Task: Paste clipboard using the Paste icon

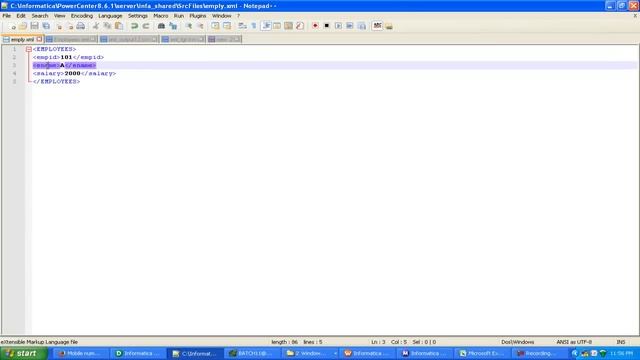Action: [119, 26]
